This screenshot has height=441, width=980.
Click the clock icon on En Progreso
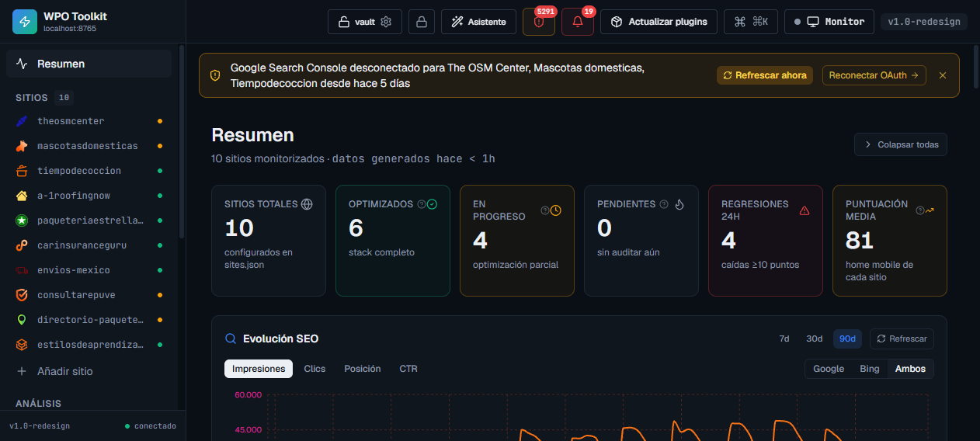coord(556,210)
